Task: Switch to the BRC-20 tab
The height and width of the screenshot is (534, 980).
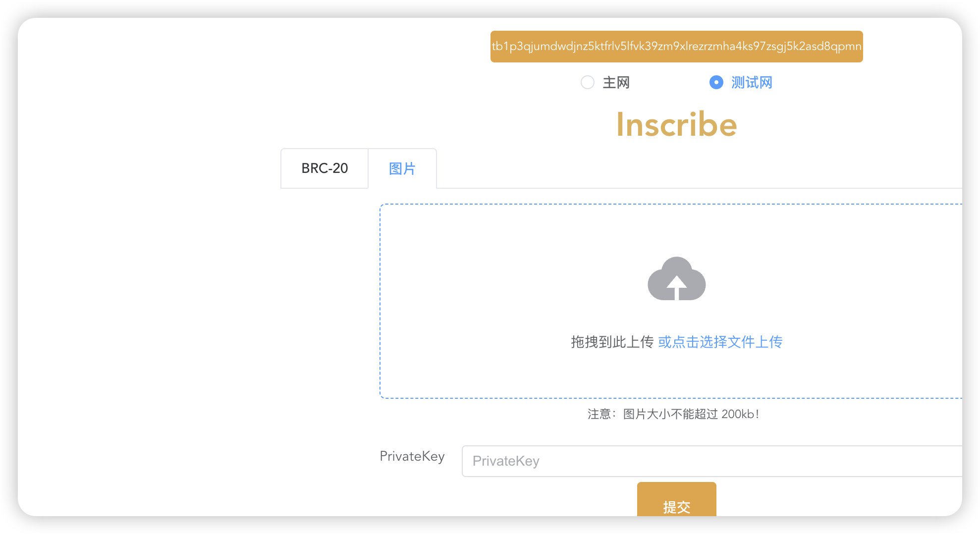Action: tap(325, 168)
